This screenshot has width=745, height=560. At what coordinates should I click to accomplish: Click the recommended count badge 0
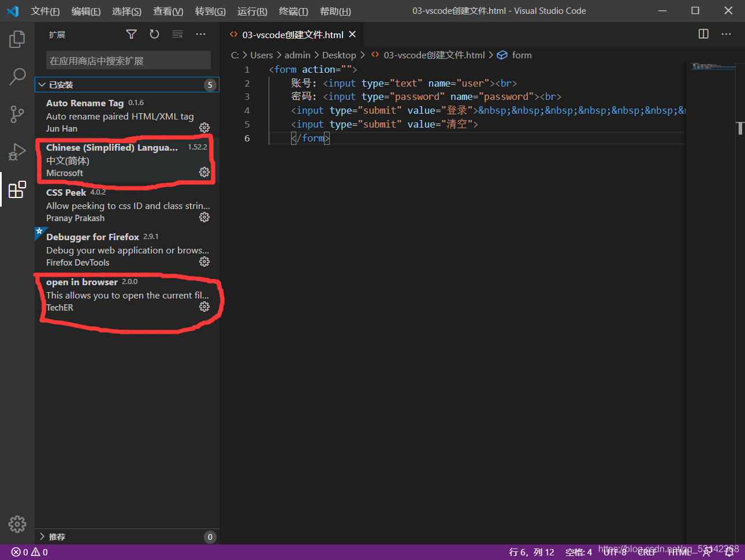pyautogui.click(x=210, y=537)
